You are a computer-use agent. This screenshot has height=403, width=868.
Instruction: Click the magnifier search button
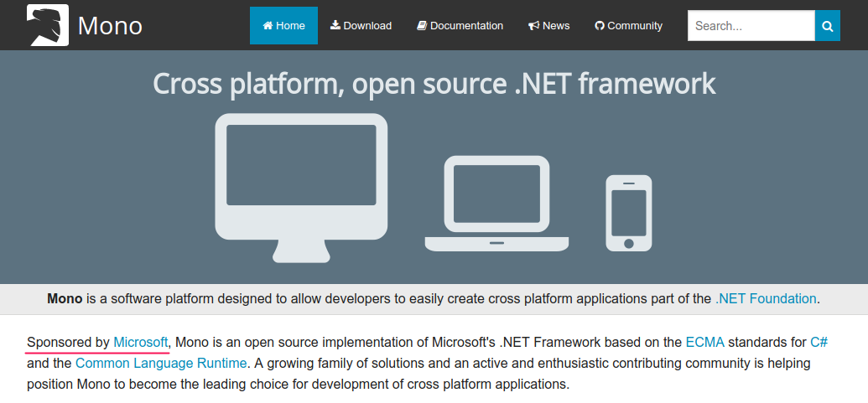(x=828, y=25)
